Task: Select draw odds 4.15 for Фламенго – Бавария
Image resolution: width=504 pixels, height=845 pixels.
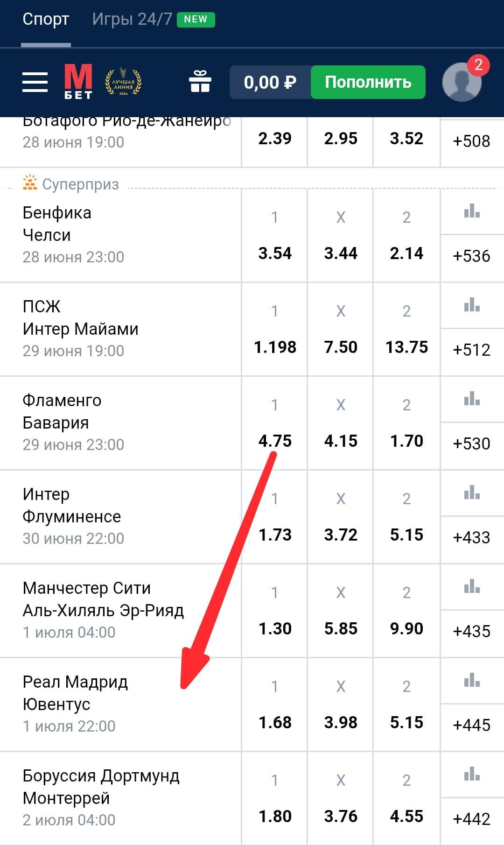Action: click(x=341, y=423)
